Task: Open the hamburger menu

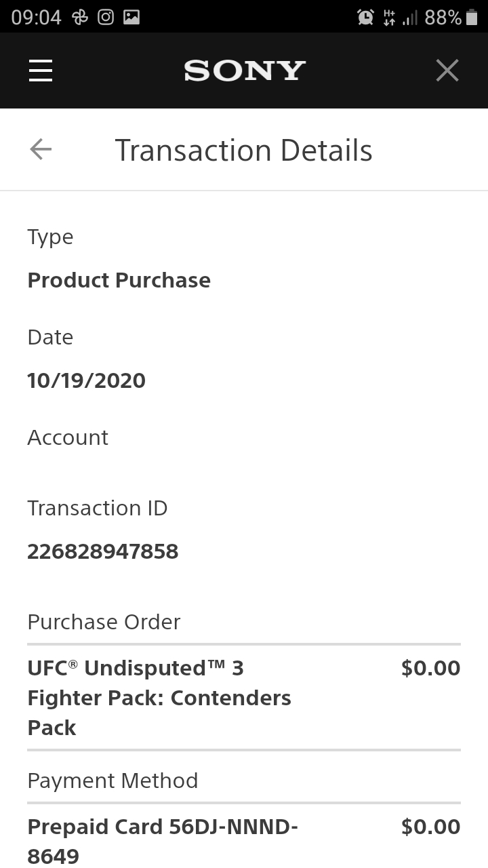Action: (41, 71)
